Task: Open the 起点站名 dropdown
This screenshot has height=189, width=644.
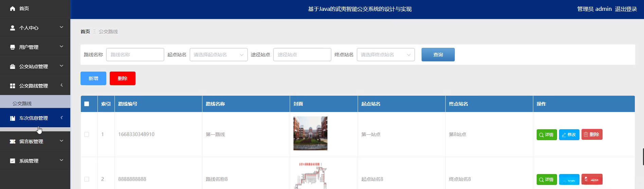Action: click(x=219, y=55)
